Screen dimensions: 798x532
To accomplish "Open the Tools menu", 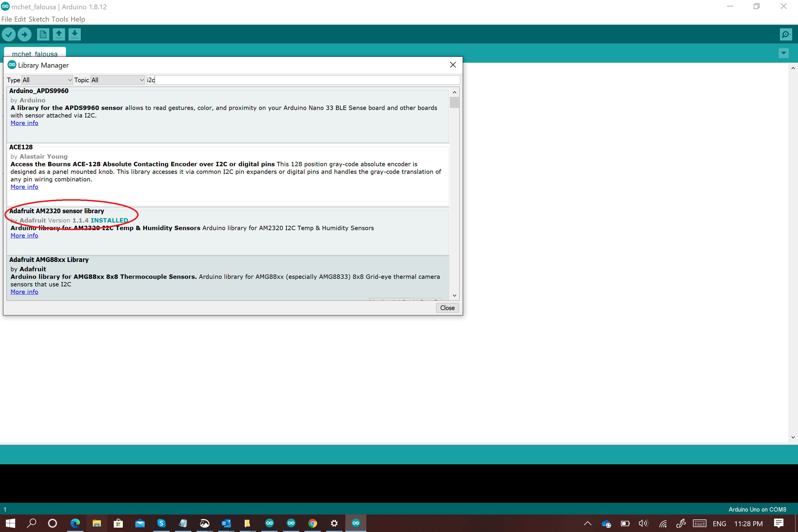I will (x=60, y=19).
